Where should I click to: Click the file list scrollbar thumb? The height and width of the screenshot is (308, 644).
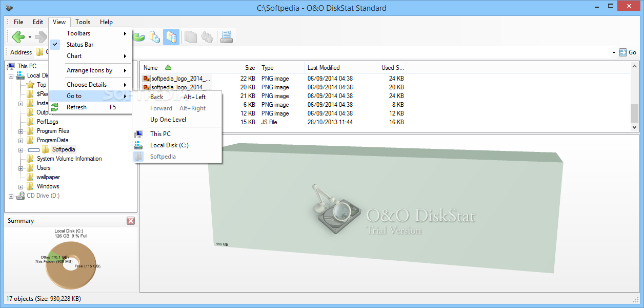[x=635, y=113]
